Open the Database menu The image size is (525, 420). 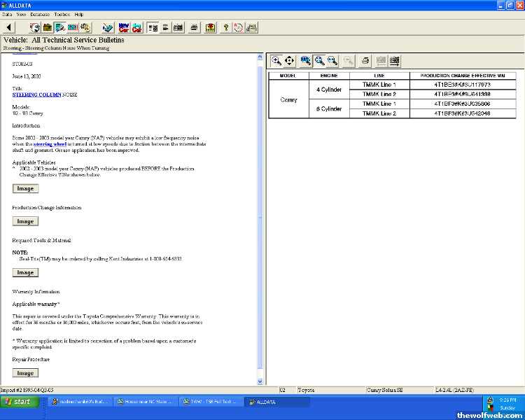[x=40, y=14]
